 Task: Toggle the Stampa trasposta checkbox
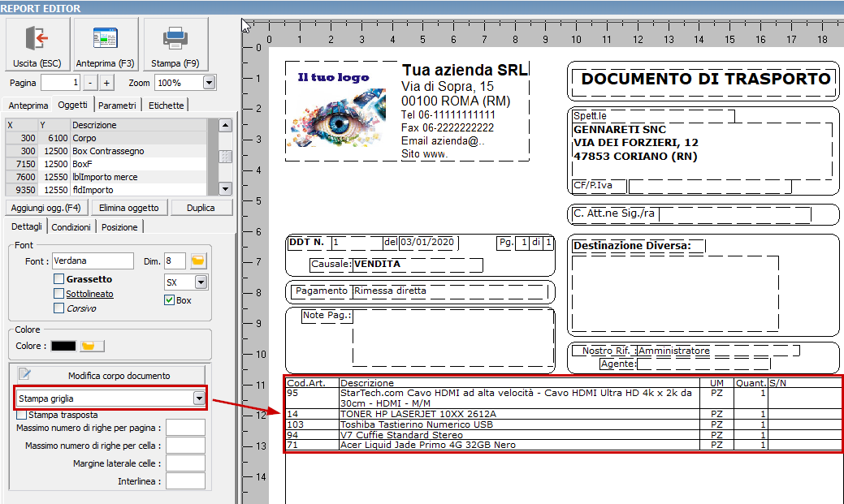coord(22,415)
